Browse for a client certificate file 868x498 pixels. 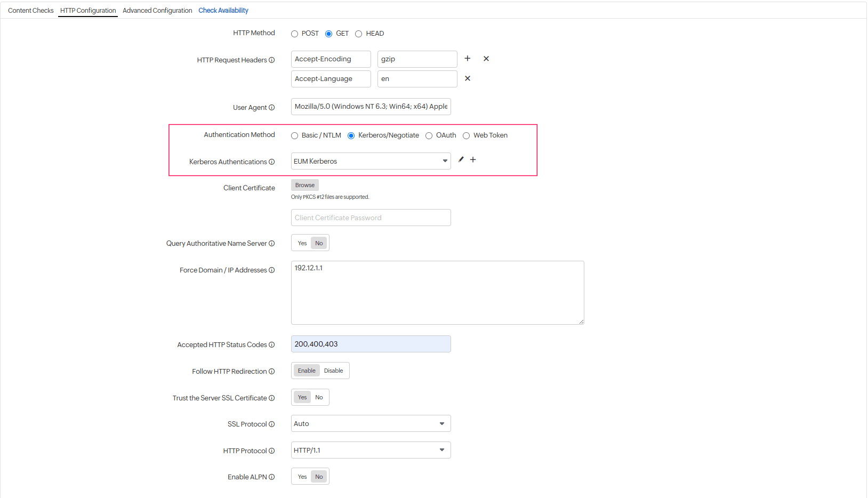pos(304,185)
